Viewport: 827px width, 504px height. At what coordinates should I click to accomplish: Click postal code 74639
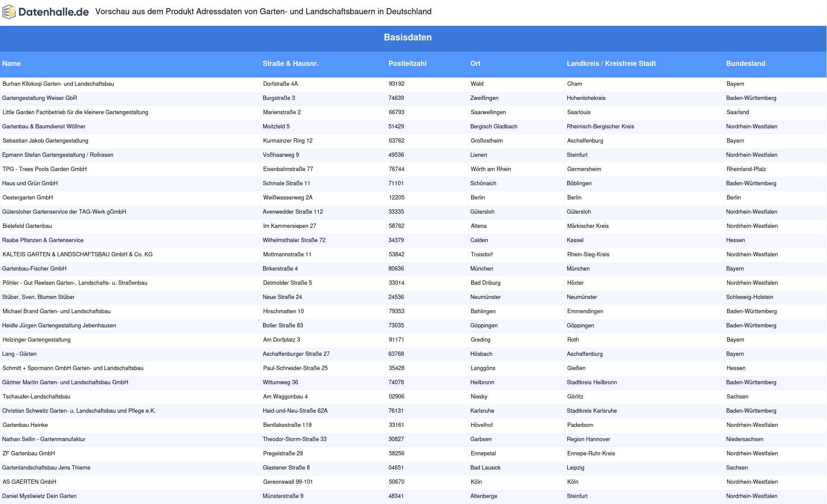click(x=396, y=98)
